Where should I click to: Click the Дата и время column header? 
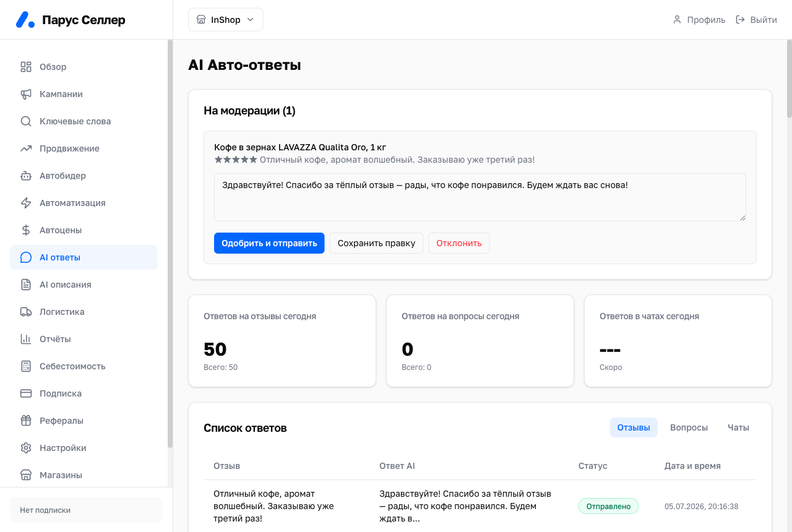tap(692, 466)
